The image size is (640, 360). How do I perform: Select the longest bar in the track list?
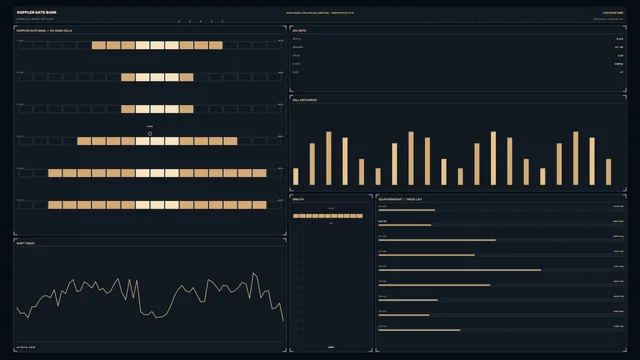[x=460, y=270]
